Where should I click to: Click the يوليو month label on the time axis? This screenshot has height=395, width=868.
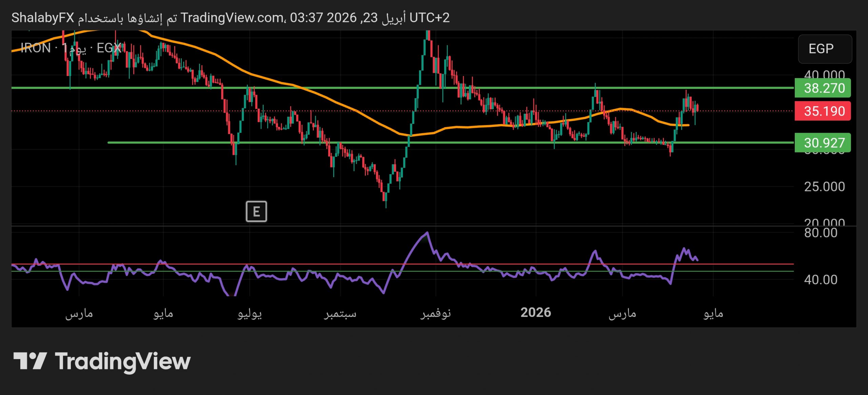pos(250,313)
